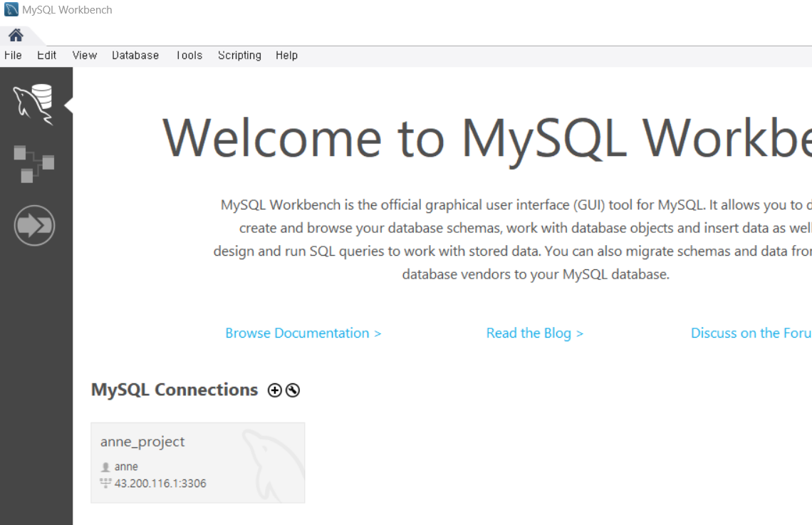Click the MySQL Connections heading
The image size is (812, 525).
tap(174, 390)
